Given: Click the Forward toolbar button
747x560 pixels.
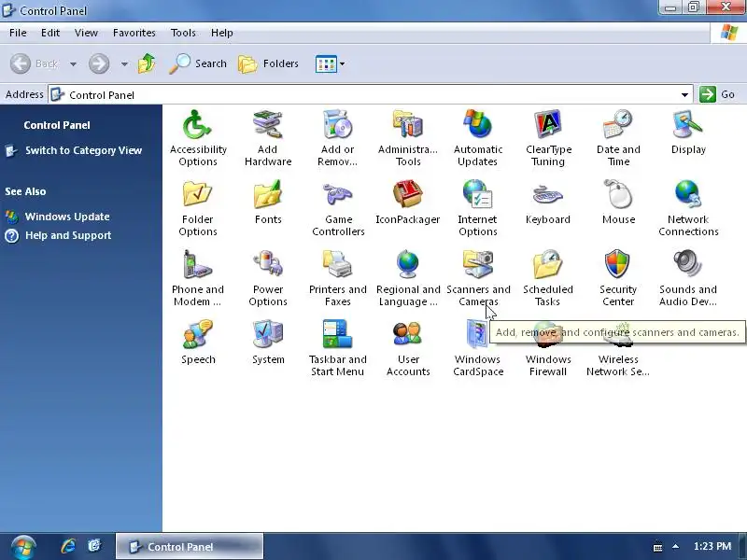Looking at the screenshot, I should [x=99, y=63].
